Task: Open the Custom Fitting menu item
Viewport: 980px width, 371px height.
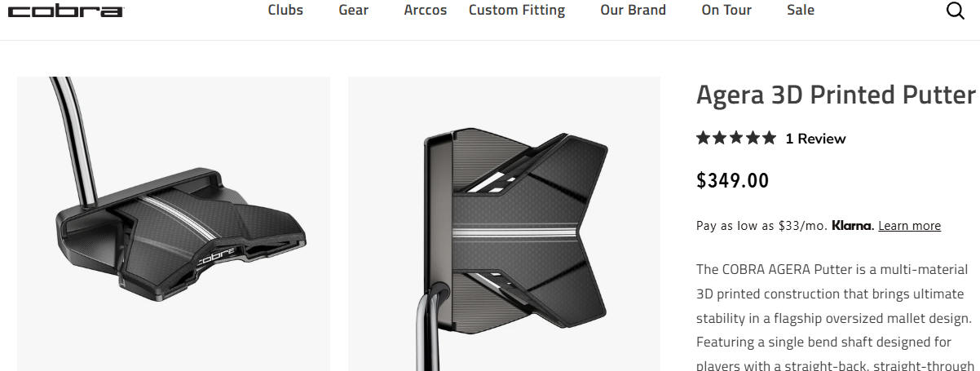Action: click(x=517, y=11)
